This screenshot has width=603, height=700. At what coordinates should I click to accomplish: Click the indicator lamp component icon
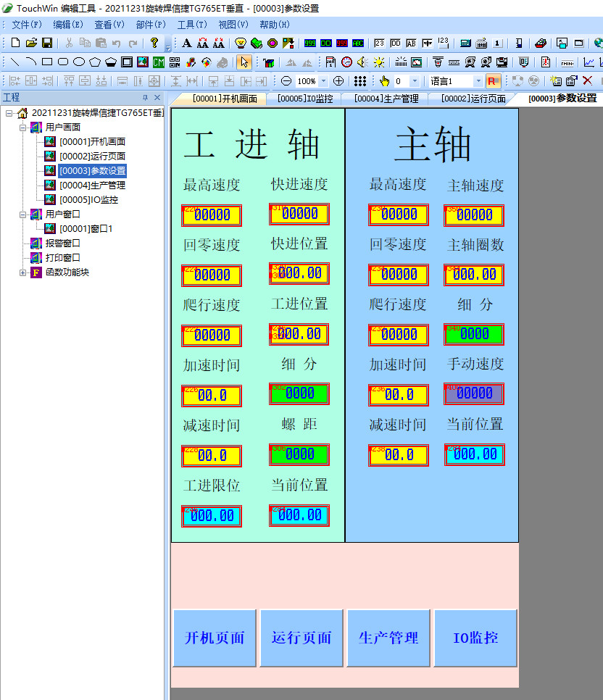coord(241,43)
